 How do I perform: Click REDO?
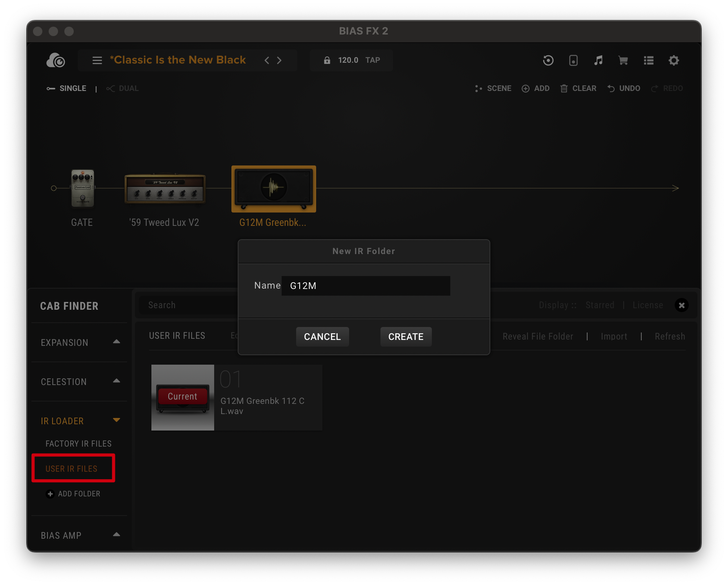pyautogui.click(x=667, y=89)
